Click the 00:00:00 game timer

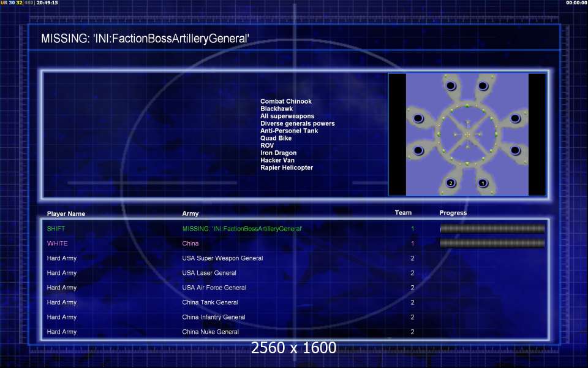(x=577, y=2)
